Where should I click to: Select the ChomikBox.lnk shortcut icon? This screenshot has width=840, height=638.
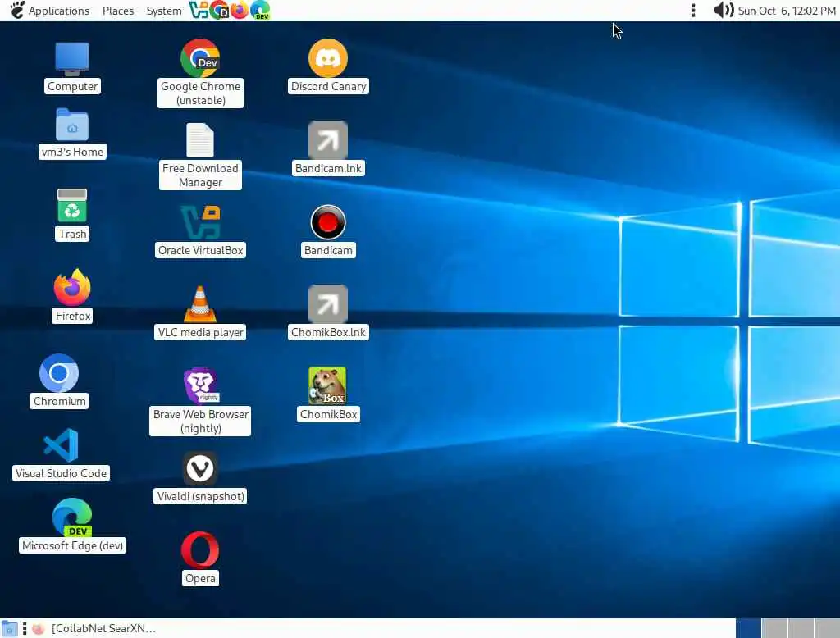coord(328,304)
